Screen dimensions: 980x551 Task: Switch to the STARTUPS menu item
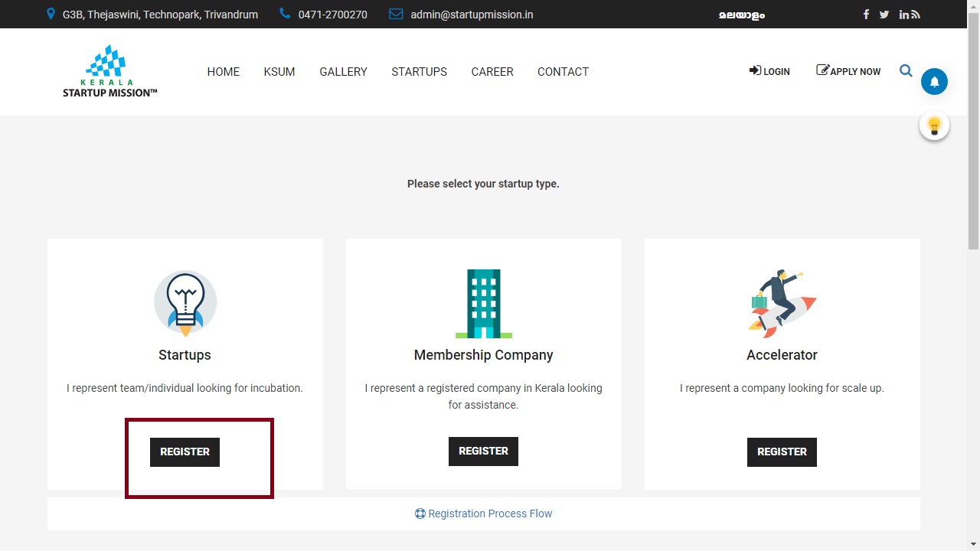tap(419, 72)
